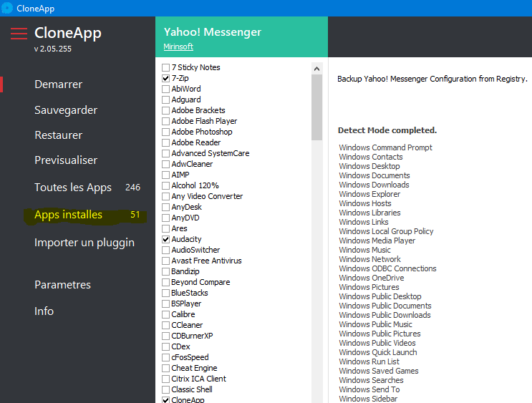This screenshot has height=403, width=532.
Task: Open the red hamburger menu icon
Action: 19,34
